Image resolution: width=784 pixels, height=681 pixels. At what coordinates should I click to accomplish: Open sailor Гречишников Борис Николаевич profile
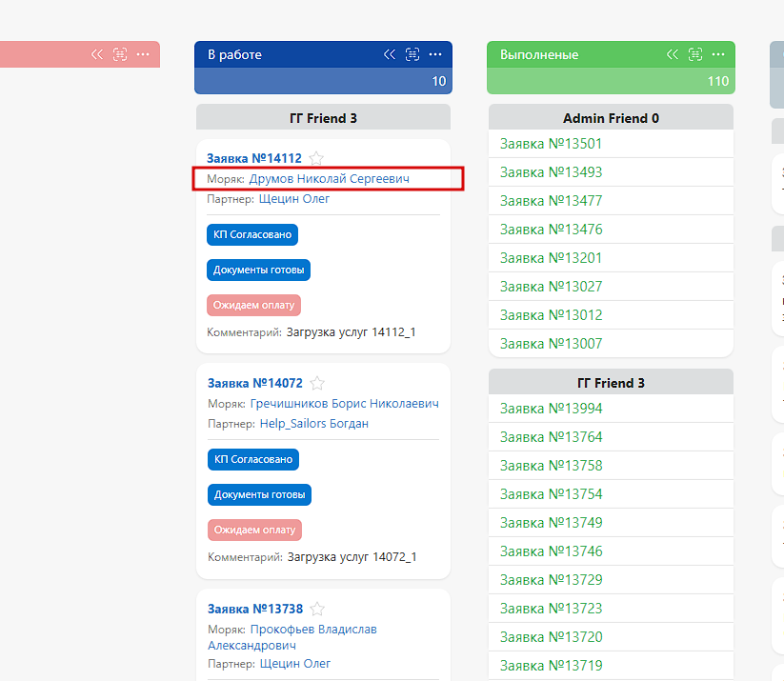click(x=345, y=404)
